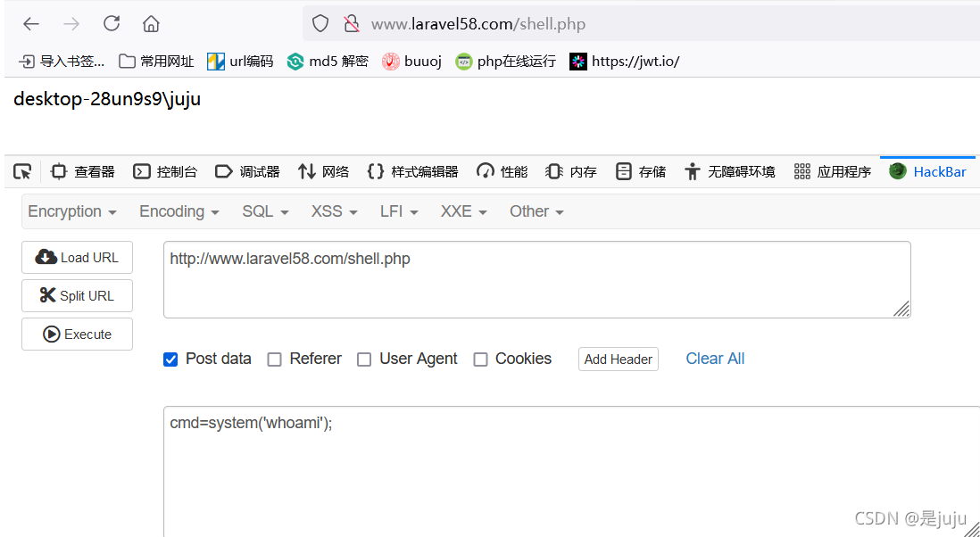Select the desktop-28un9s9\juju output text

tap(107, 99)
